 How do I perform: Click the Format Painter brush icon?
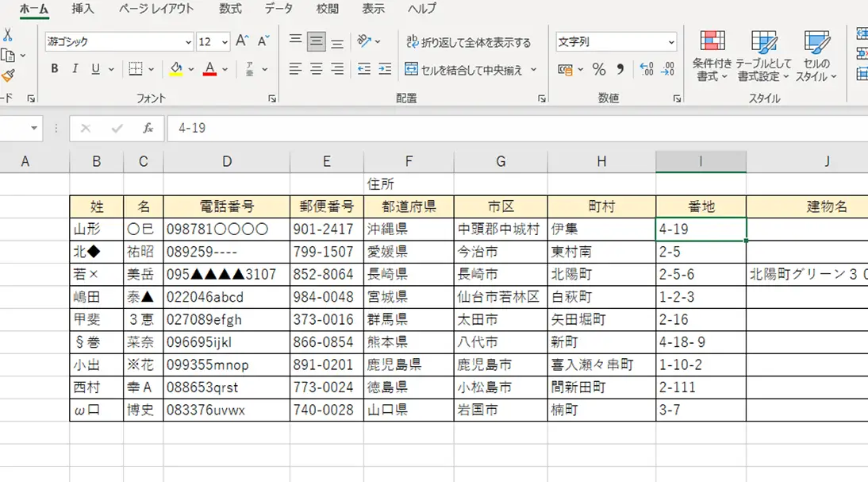click(8, 75)
